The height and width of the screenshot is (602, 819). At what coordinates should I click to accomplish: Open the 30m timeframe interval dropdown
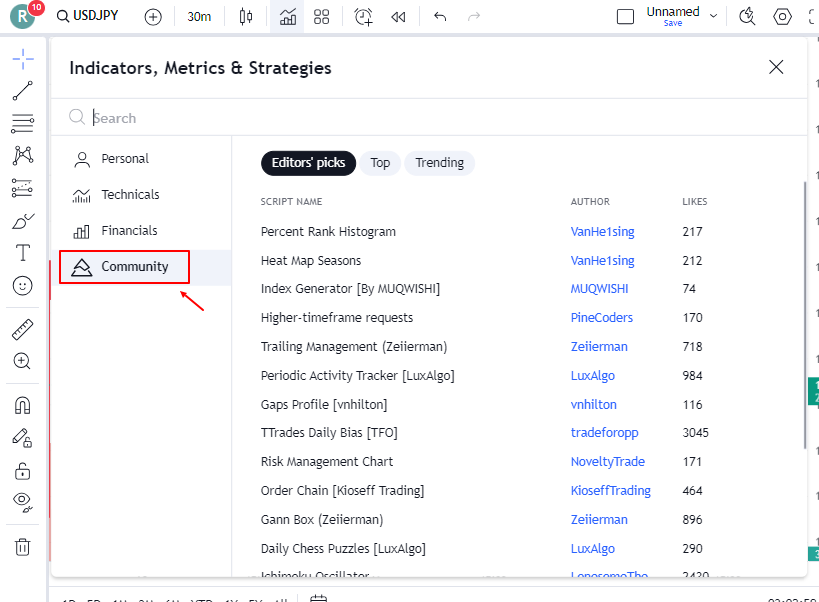[199, 16]
